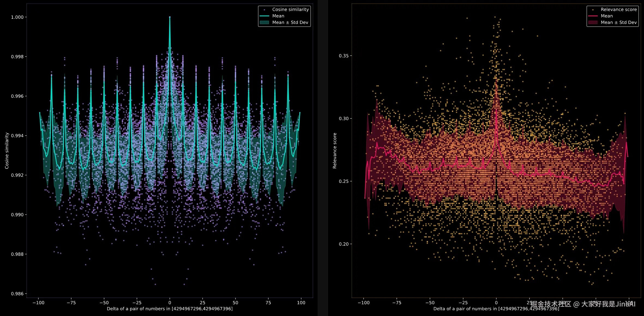Click the 0.35 tick on relevance axis

tap(344, 56)
